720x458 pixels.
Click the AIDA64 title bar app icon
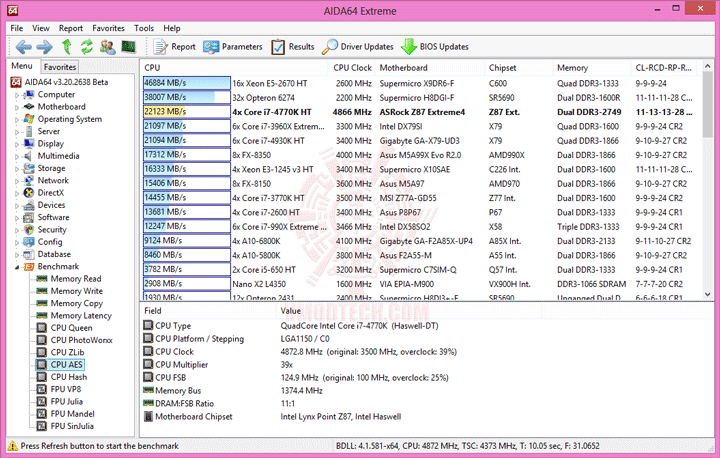pos(13,10)
